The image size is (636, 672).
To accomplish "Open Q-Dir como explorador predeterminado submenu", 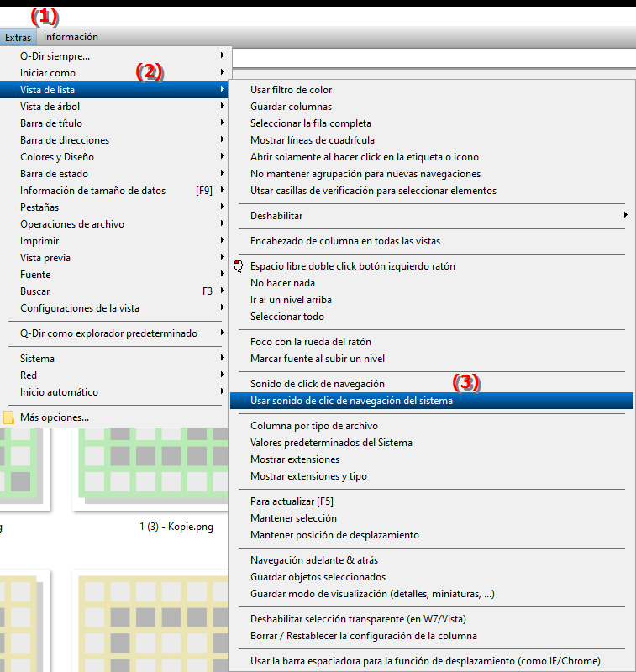I will pyautogui.click(x=108, y=333).
